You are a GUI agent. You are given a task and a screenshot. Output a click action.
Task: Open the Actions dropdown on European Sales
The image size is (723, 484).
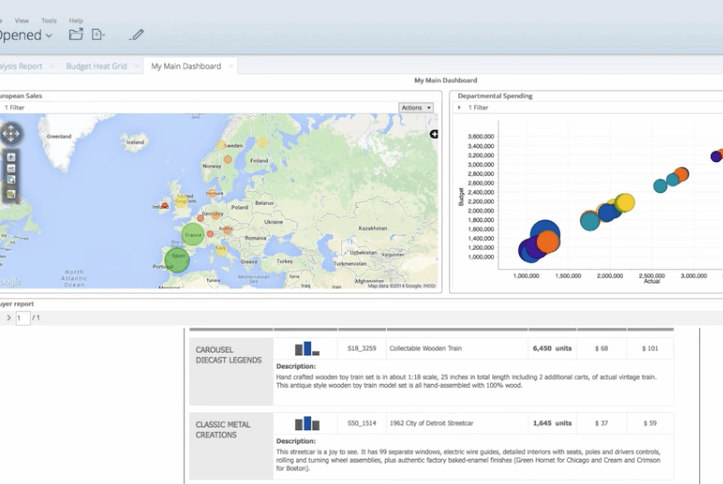(416, 107)
